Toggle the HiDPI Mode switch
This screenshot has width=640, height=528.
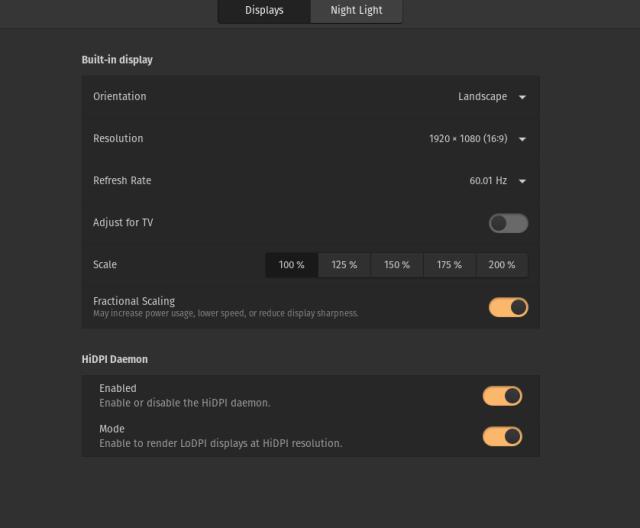tap(502, 436)
